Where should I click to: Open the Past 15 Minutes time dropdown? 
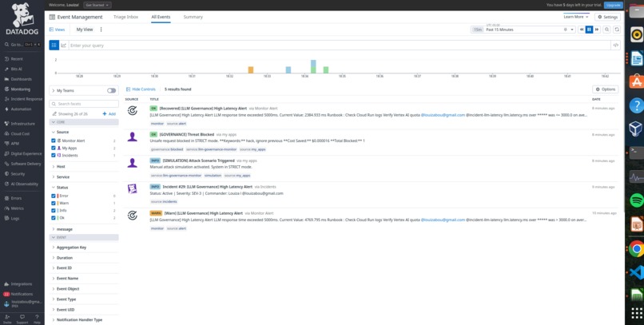tap(523, 30)
